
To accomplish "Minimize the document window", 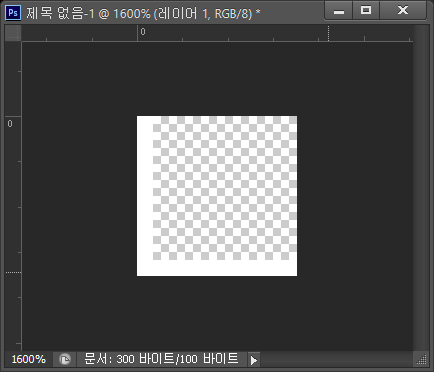I will (339, 11).
